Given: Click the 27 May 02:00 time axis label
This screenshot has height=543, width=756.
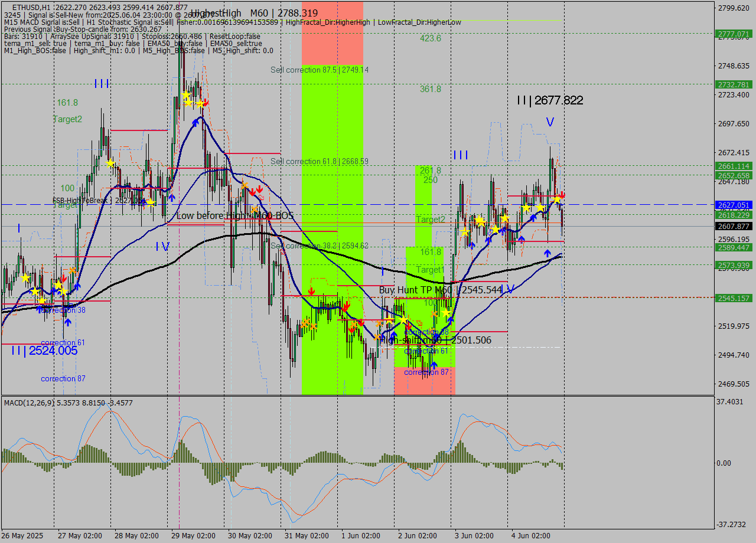Looking at the screenshot, I should pyautogui.click(x=80, y=536).
